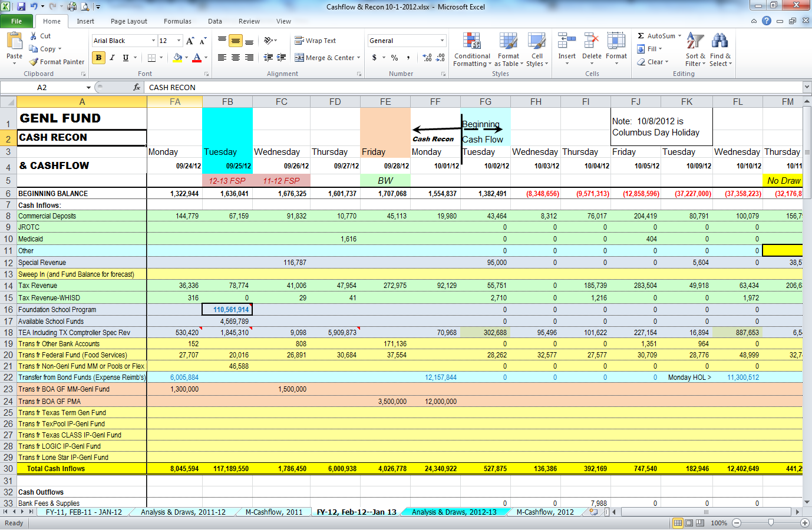Image resolution: width=812 pixels, height=530 pixels.
Task: Select column FG header
Action: point(486,102)
